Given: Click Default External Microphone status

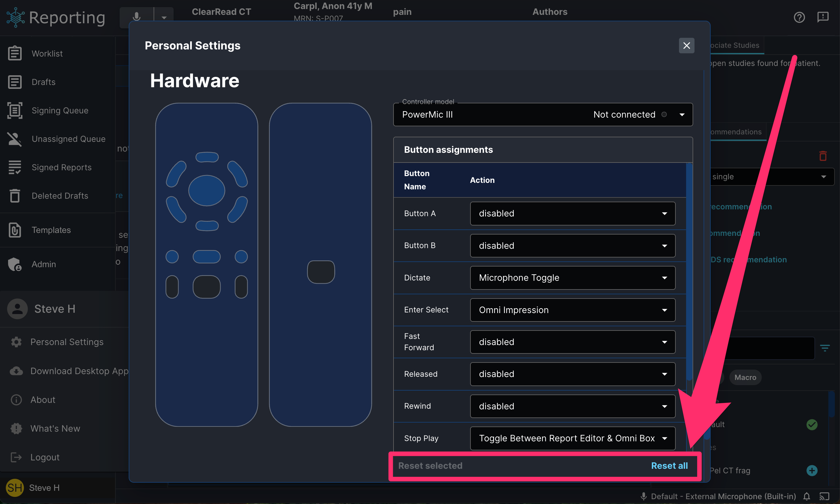Looking at the screenshot, I should pos(718,497).
